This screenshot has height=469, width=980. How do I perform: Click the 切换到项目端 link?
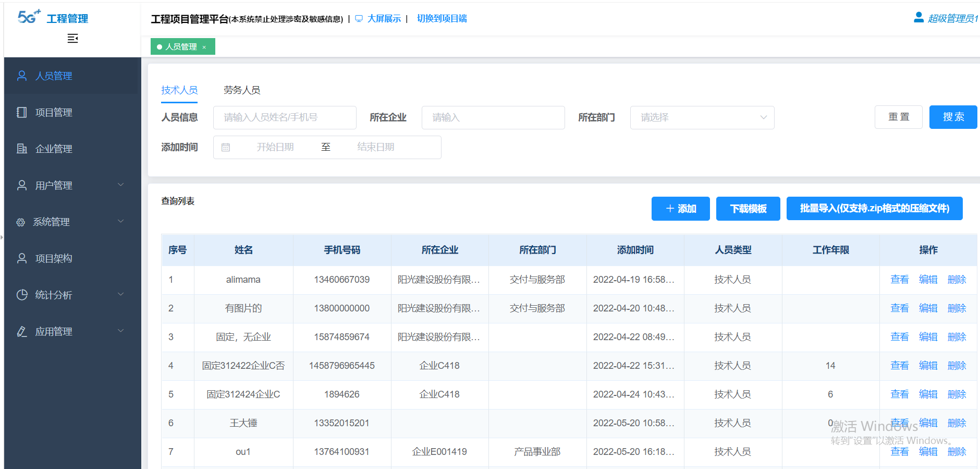(x=442, y=19)
